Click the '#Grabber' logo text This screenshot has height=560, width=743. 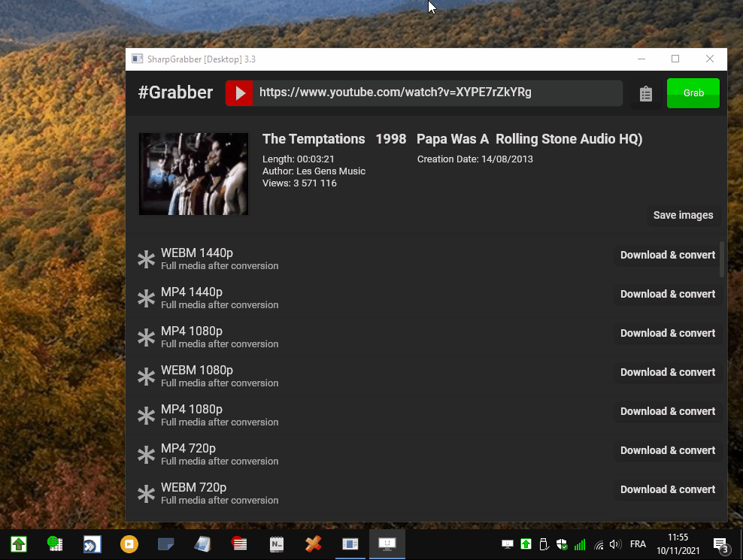coord(175,92)
